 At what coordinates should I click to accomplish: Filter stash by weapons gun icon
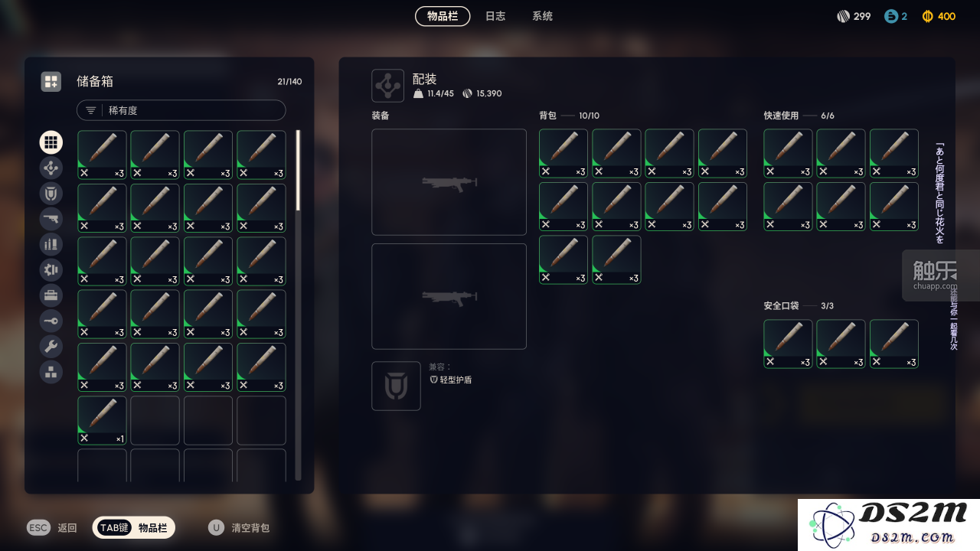[51, 219]
